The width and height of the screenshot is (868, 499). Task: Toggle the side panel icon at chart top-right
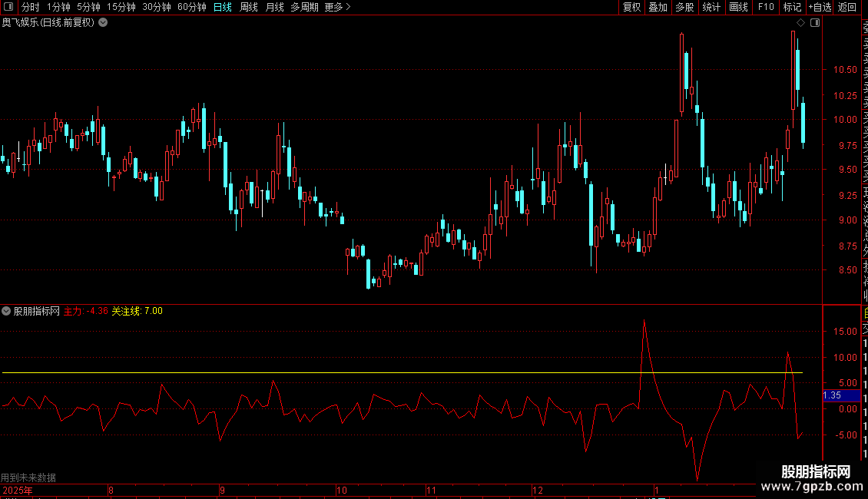point(815,23)
